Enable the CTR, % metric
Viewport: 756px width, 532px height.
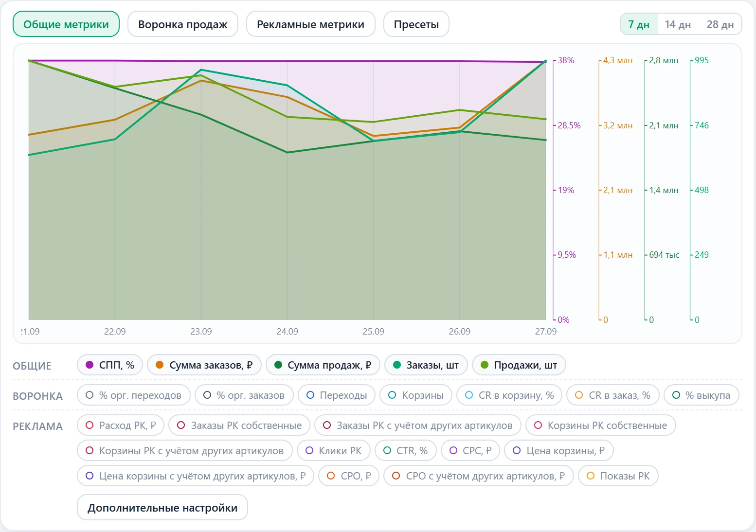pos(406,450)
